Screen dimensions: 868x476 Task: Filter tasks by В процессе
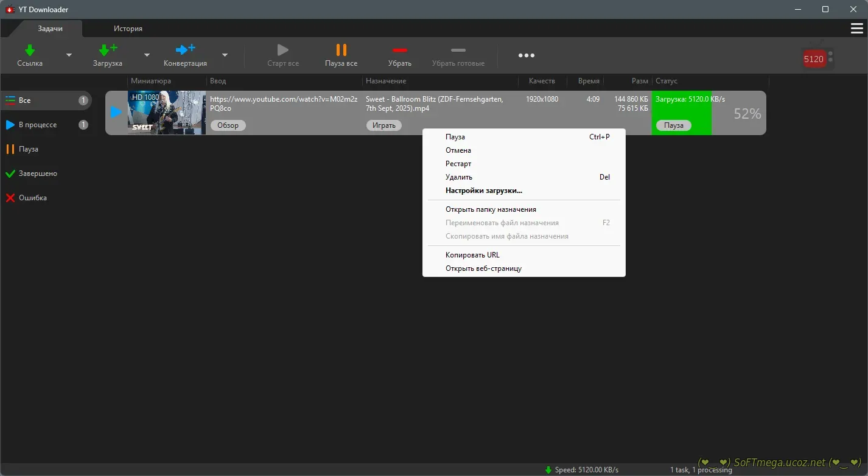tap(38, 125)
